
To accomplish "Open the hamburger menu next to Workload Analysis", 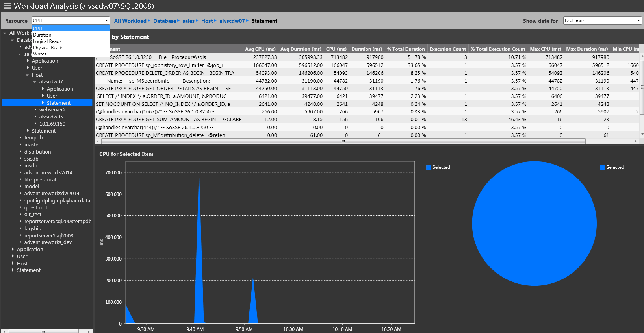I will pos(7,6).
